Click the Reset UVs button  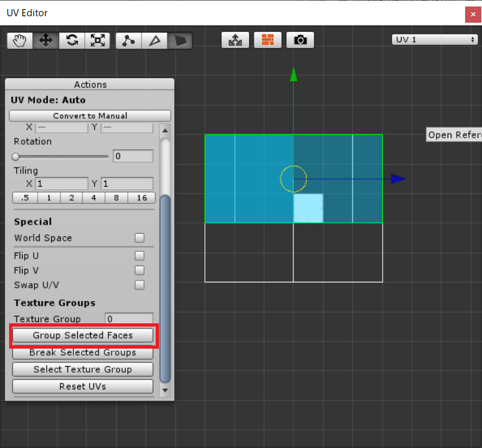tap(82, 386)
